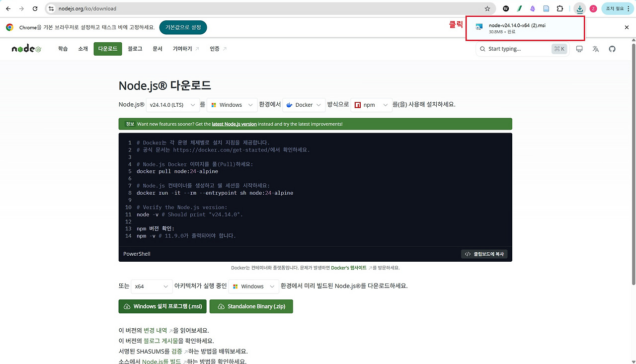636x364 pixels.
Task: Reload the nodejs.org page
Action: coord(35,8)
